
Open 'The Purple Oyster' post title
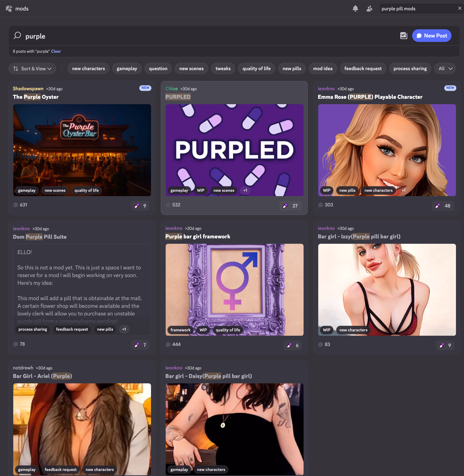click(x=36, y=97)
